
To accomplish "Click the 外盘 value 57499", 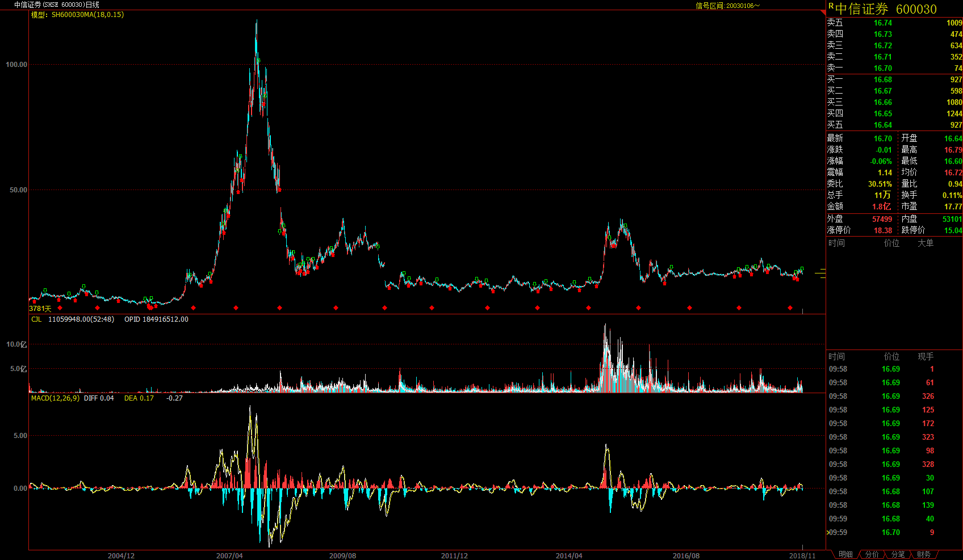I will tap(882, 219).
